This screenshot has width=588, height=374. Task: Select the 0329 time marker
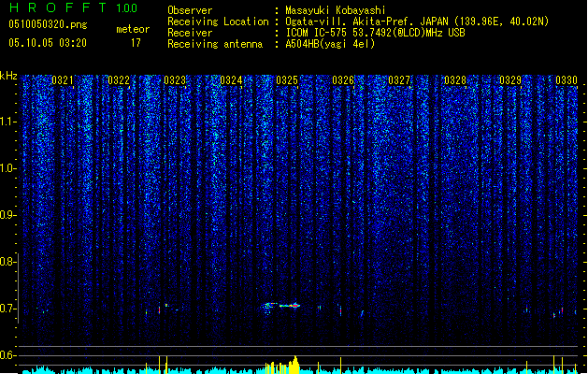click(510, 80)
